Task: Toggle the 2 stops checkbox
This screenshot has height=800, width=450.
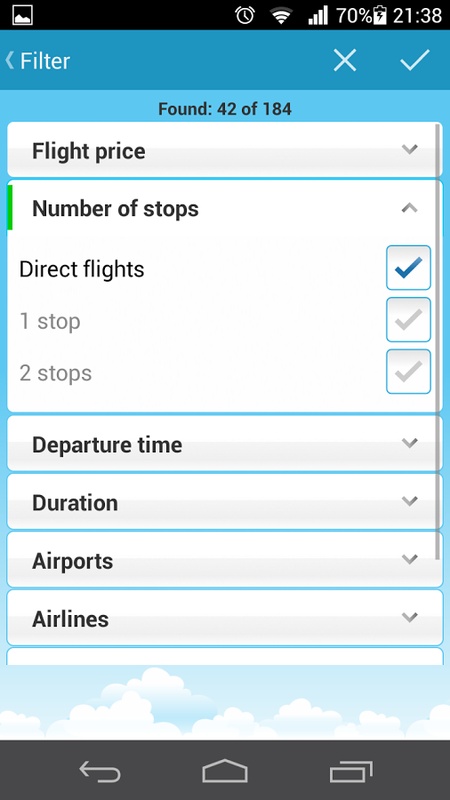Action: coord(408,371)
